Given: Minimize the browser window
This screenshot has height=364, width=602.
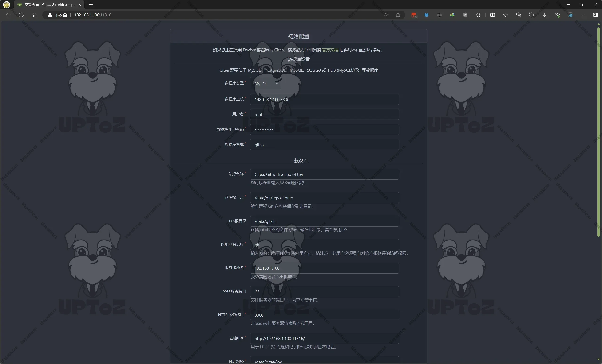Looking at the screenshot, I should (568, 5).
